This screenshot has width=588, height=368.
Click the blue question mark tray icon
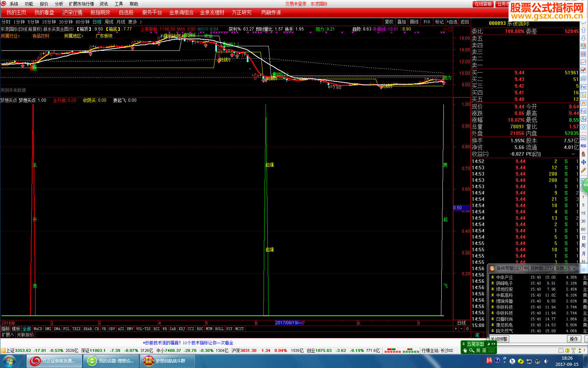(497, 361)
